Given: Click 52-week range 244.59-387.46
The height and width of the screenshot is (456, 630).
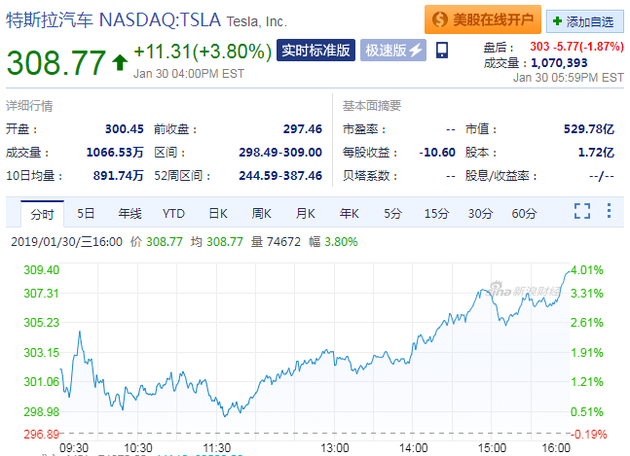Looking at the screenshot, I should coord(280,176).
